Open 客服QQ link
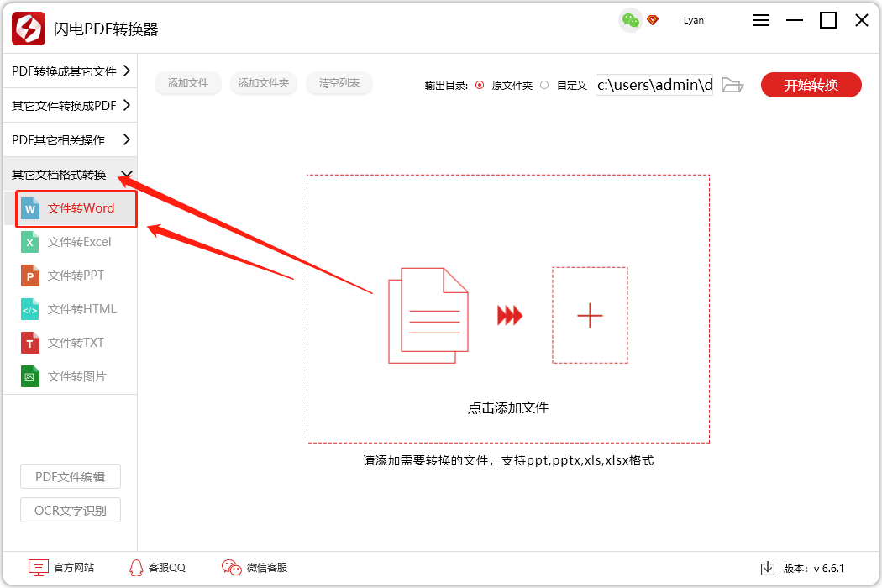Image resolution: width=882 pixels, height=588 pixels. 167,568
